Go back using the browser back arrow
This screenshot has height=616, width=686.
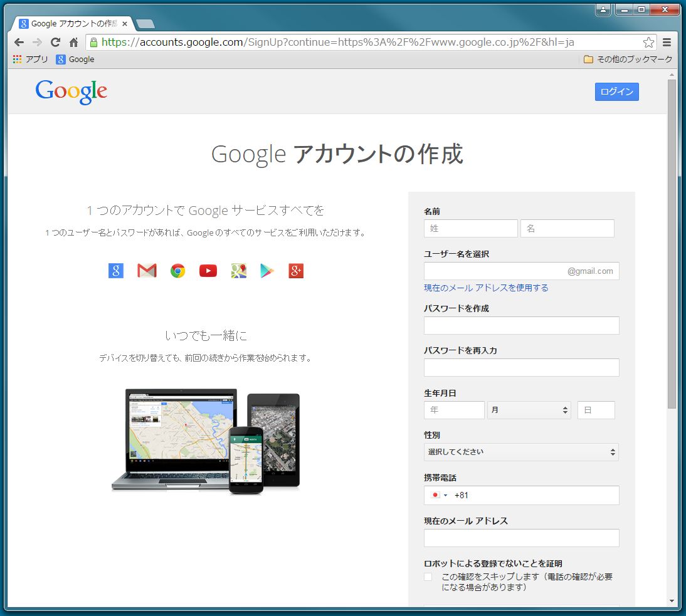pos(19,43)
